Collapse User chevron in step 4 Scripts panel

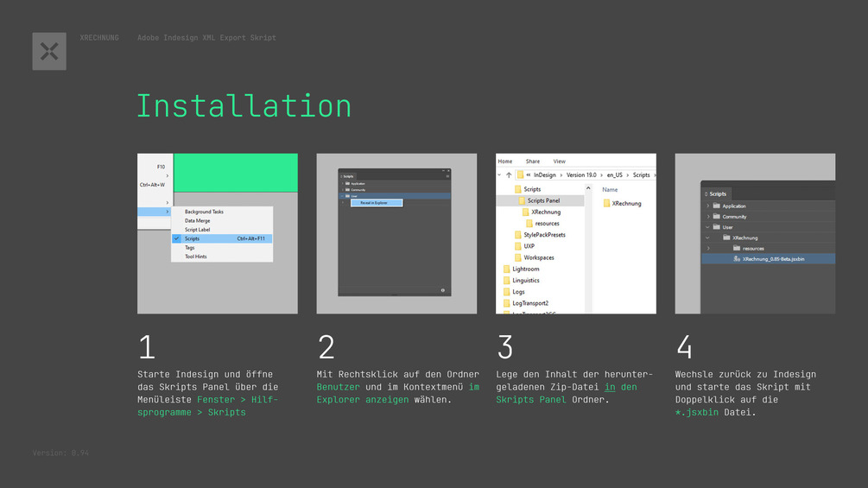click(708, 227)
